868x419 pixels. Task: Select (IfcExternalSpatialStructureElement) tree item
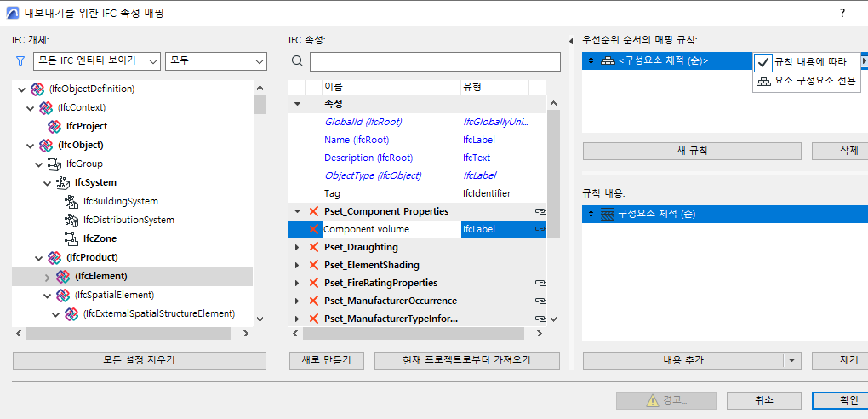point(159,313)
